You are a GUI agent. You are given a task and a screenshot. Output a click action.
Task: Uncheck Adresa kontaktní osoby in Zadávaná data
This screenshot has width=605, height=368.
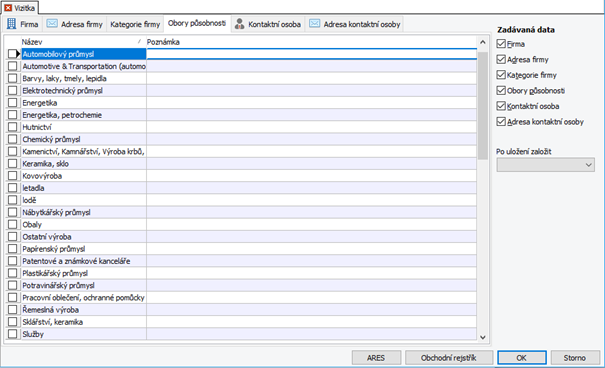pos(501,122)
